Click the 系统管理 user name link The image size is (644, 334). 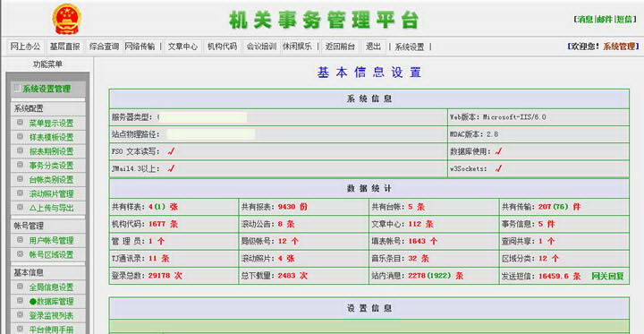tap(619, 47)
